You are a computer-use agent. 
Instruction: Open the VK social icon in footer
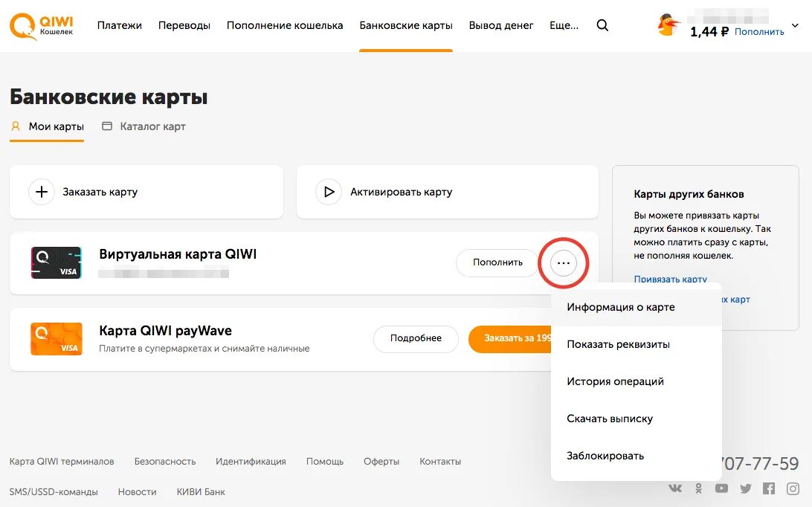(675, 488)
